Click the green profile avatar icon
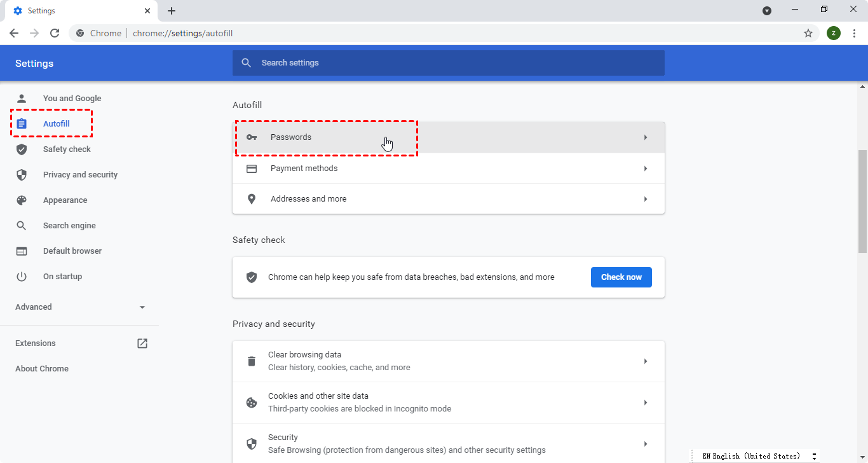This screenshot has height=463, width=868. pos(833,33)
